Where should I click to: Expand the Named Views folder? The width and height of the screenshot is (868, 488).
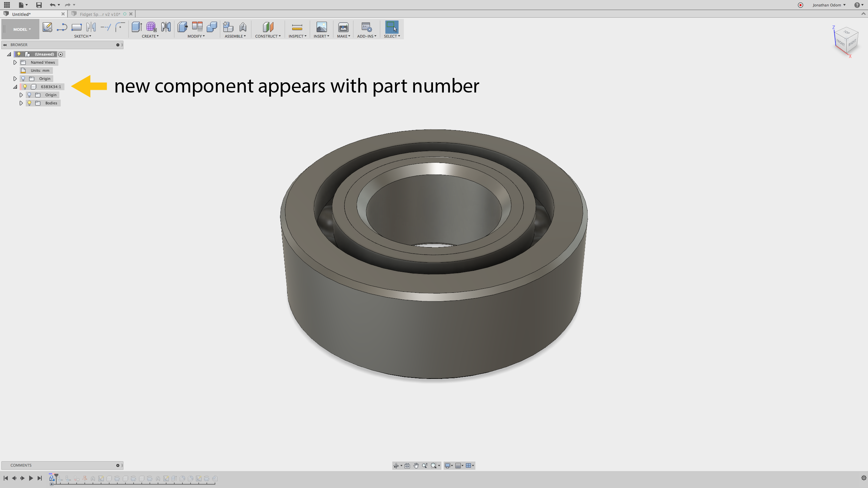(15, 62)
